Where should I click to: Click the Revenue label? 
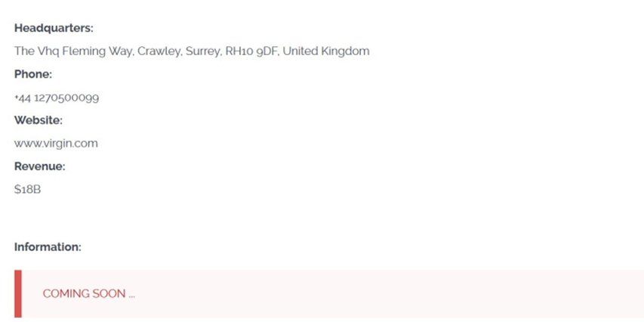[x=40, y=166]
